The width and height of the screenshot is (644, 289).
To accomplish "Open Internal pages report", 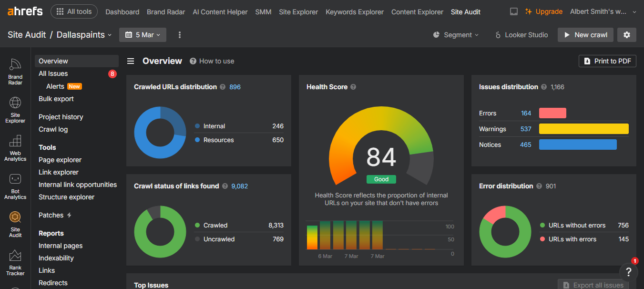I will [x=61, y=246].
